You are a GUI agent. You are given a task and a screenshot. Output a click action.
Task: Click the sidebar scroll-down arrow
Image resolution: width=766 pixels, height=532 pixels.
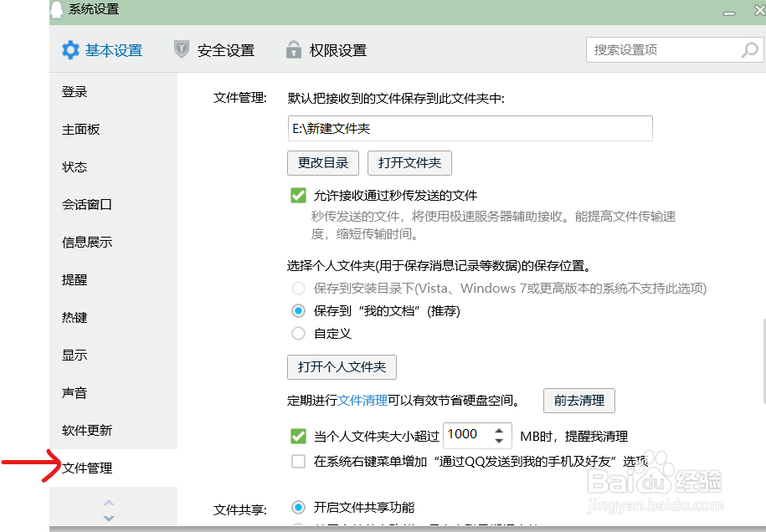click(110, 519)
